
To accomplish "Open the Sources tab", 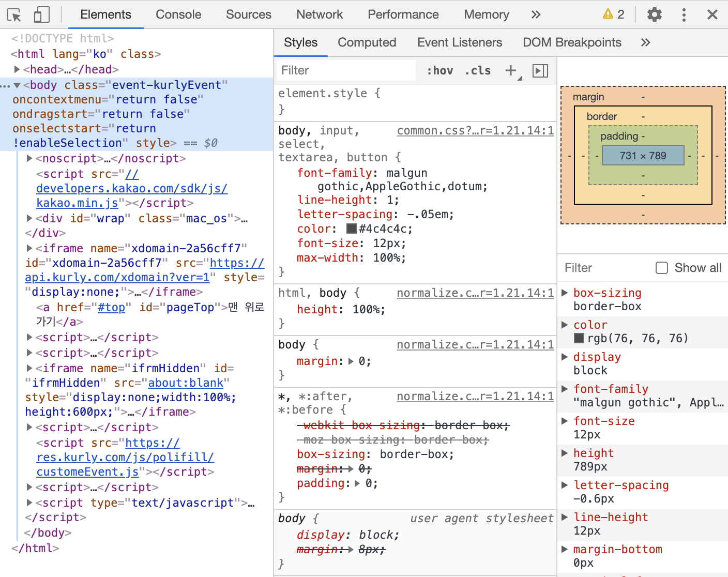I will click(249, 14).
